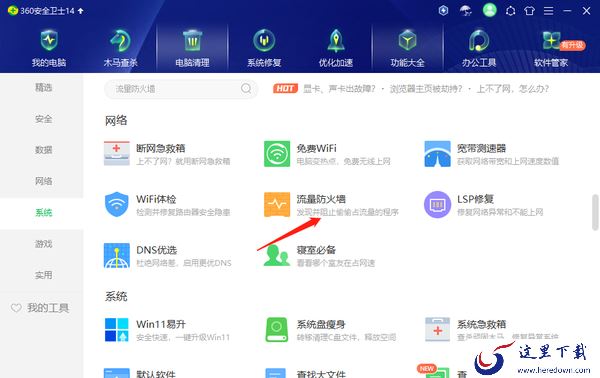This screenshot has height=378, width=600.
Task: Click 断网急救箱 tool title text
Action: [x=161, y=148]
